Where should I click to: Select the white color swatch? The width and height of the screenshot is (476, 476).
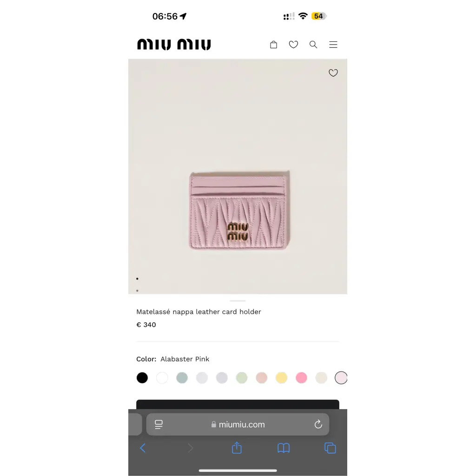[x=162, y=377]
